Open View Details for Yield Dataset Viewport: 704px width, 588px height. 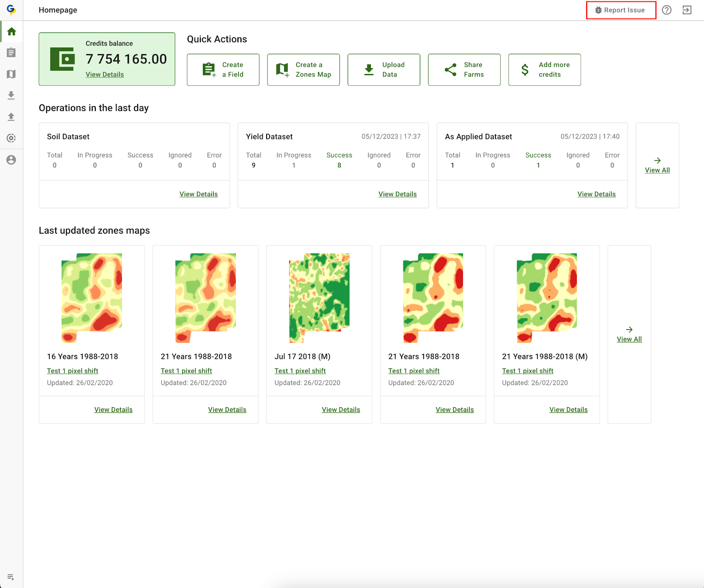tap(397, 194)
